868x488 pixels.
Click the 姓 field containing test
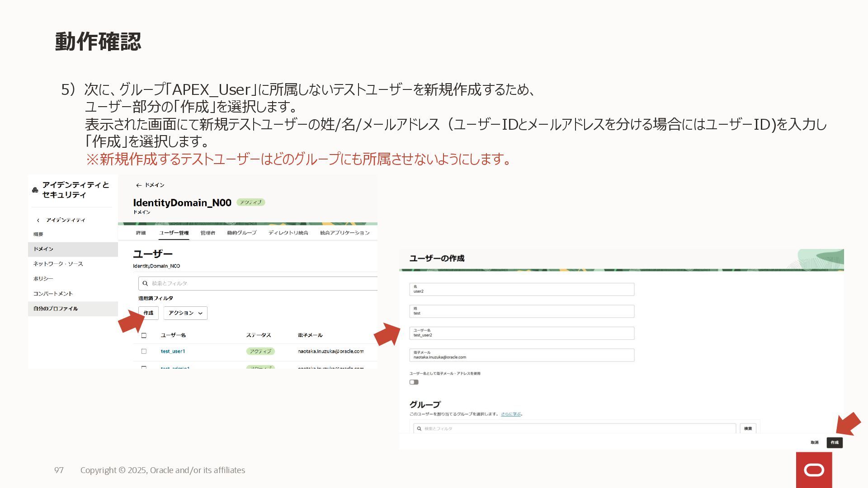522,311
